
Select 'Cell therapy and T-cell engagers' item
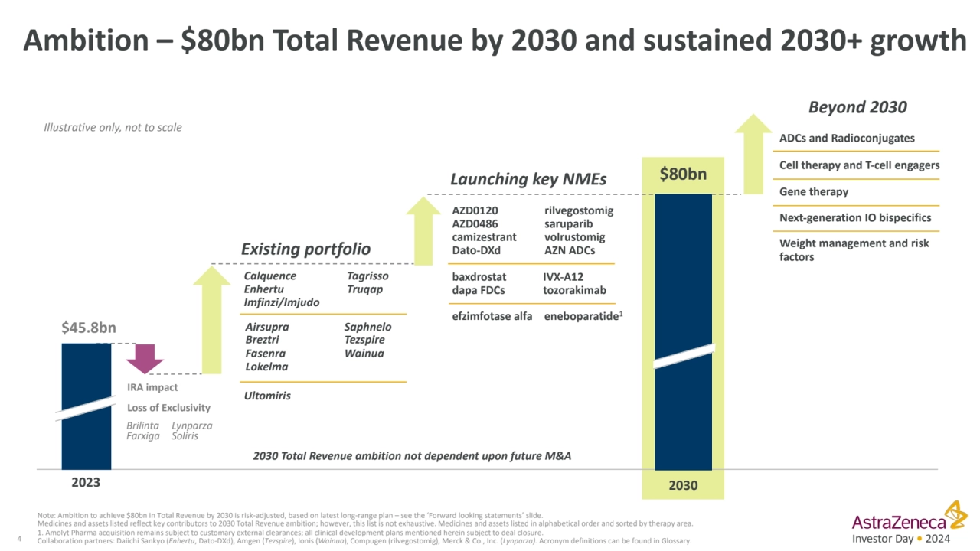click(x=859, y=165)
